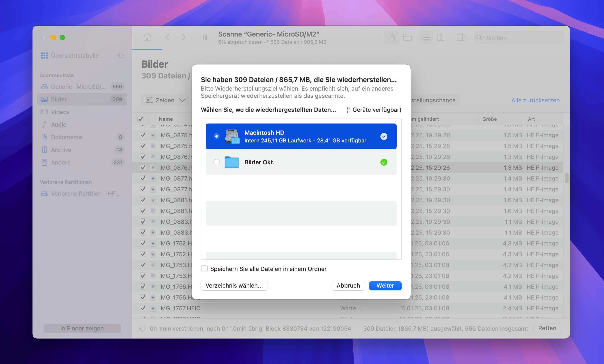Screen dimensions: 604x364
Task: Click the green window zoom button
Action: [62, 37]
